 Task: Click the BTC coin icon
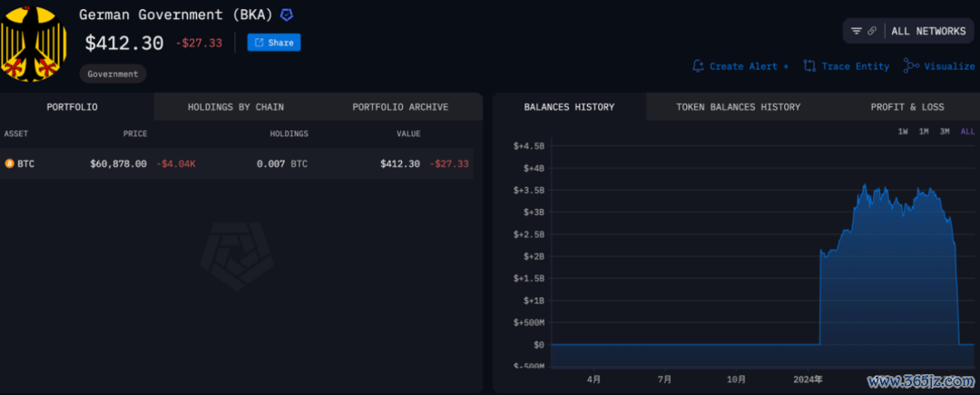click(x=9, y=163)
